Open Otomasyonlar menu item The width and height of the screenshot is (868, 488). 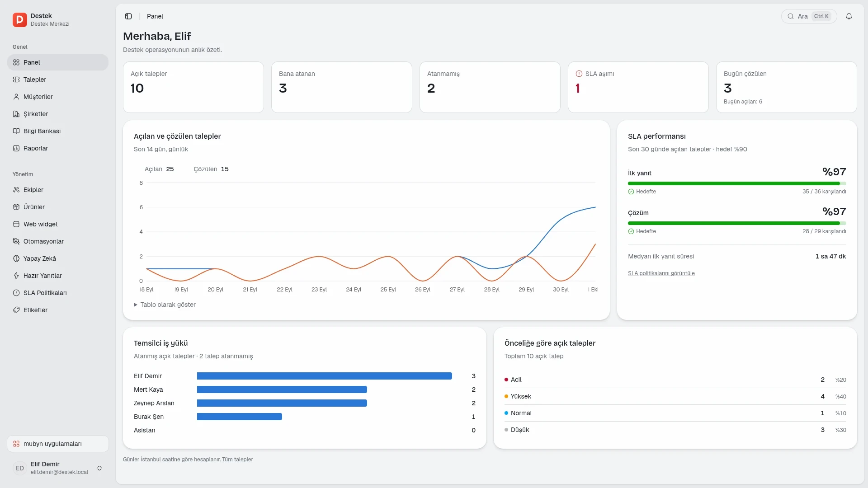[x=58, y=241]
